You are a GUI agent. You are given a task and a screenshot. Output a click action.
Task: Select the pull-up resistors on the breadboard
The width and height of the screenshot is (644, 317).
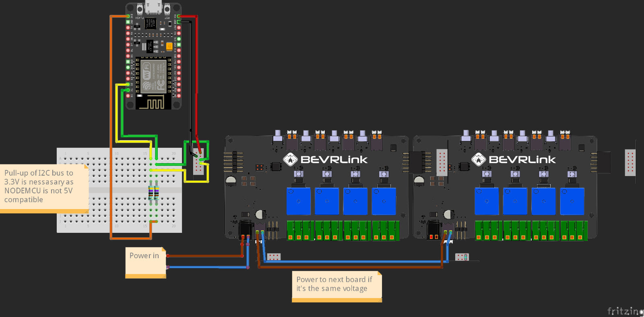point(153,193)
